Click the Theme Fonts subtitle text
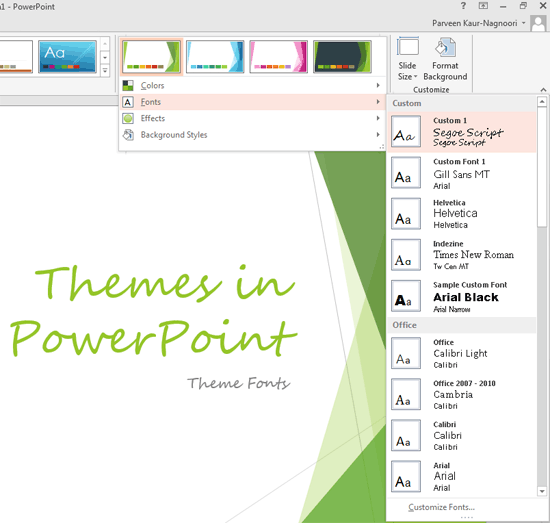This screenshot has height=523, width=550. [x=239, y=383]
